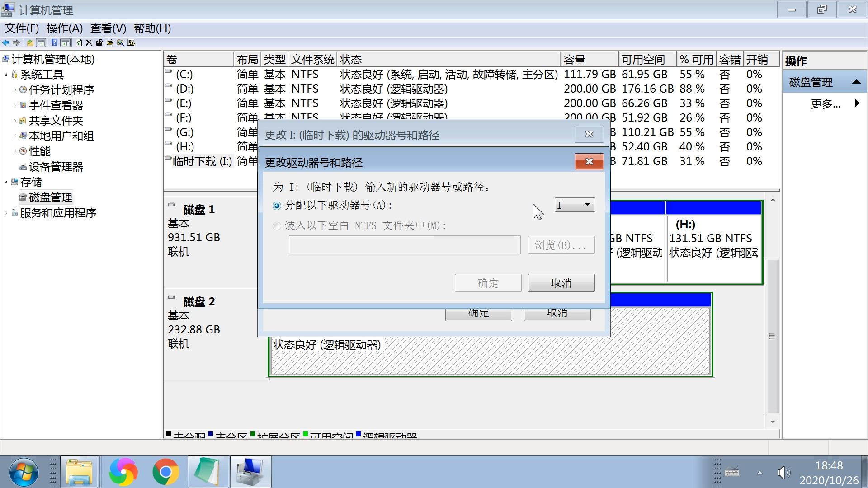The width and height of the screenshot is (868, 488).
Task: Click the blue Back arrow toolbar icon
Action: [x=6, y=42]
